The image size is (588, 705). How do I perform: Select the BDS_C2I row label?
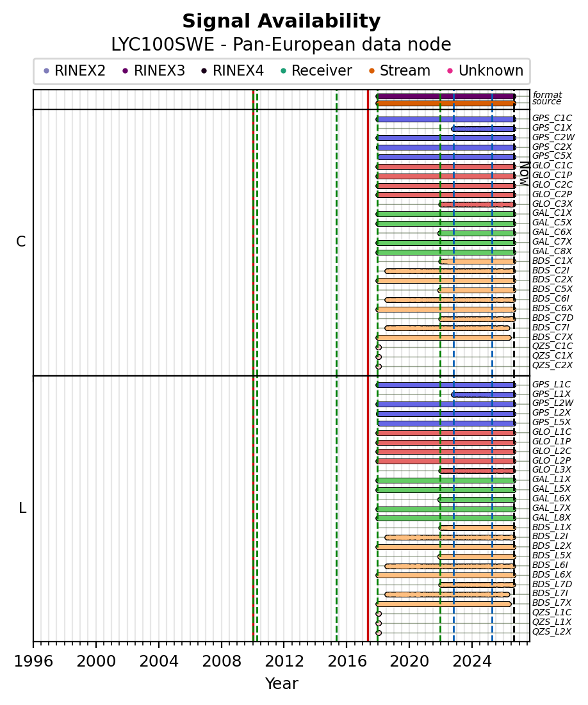(x=551, y=270)
